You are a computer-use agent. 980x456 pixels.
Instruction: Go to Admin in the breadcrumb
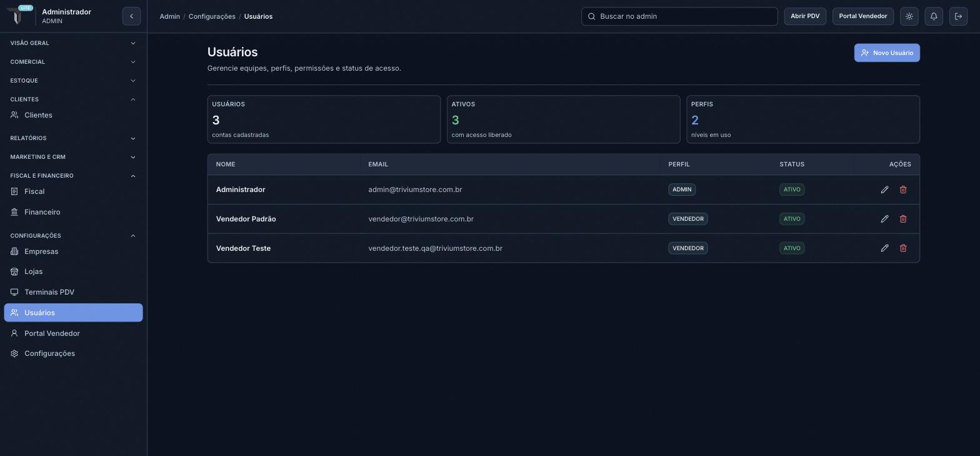pos(170,16)
